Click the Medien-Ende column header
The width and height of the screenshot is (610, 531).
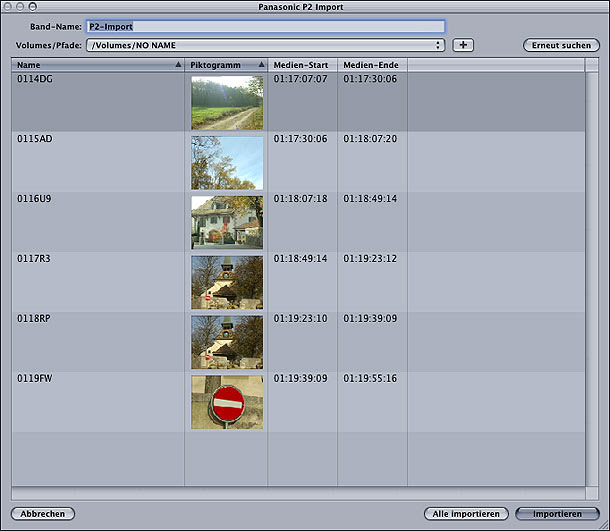pos(371,65)
